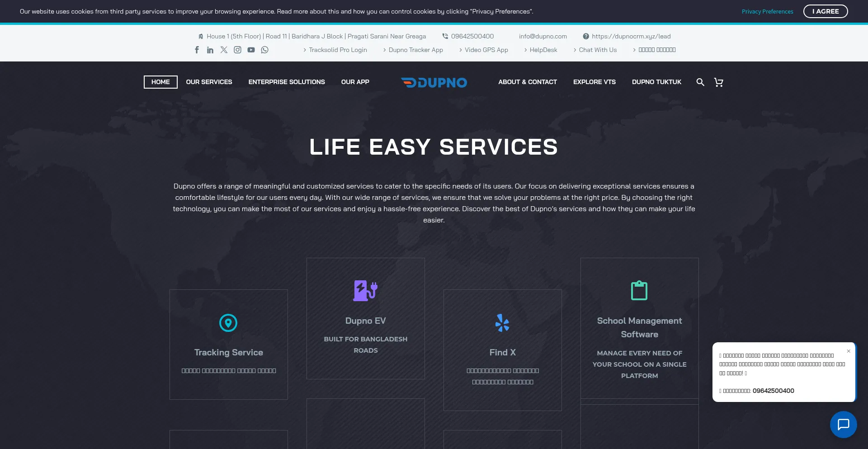Open the OUR APP menu
868x449 pixels.
click(355, 82)
